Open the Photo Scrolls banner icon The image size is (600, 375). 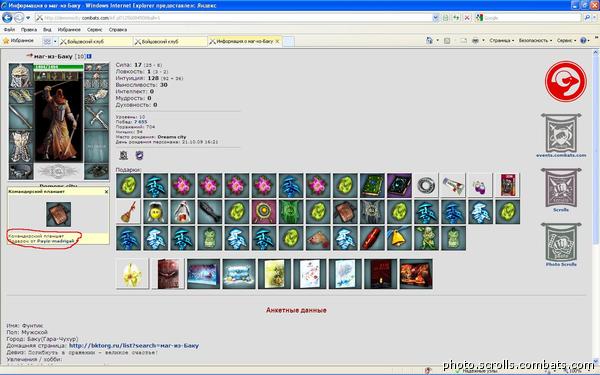(x=561, y=242)
